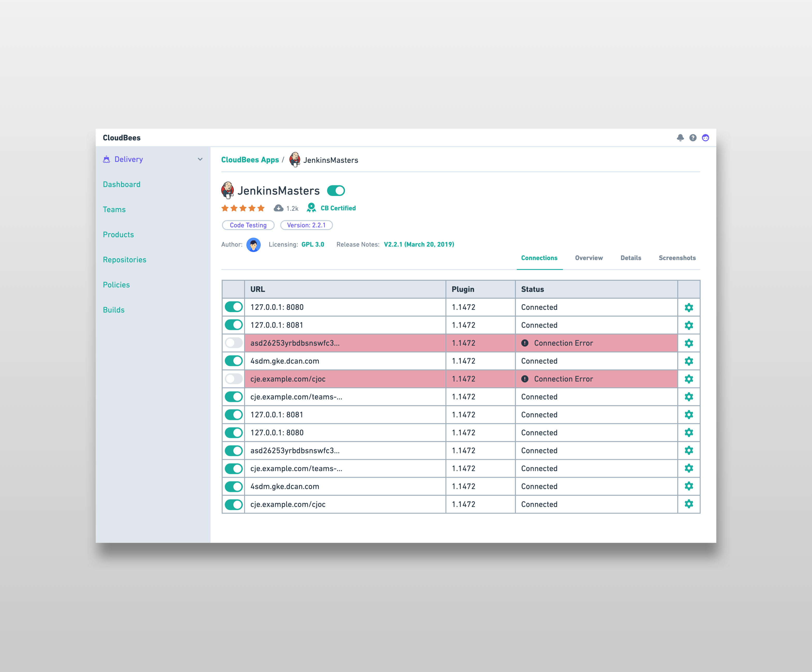
Task: Click the CloudBees Apps breadcrumb link
Action: 250,160
